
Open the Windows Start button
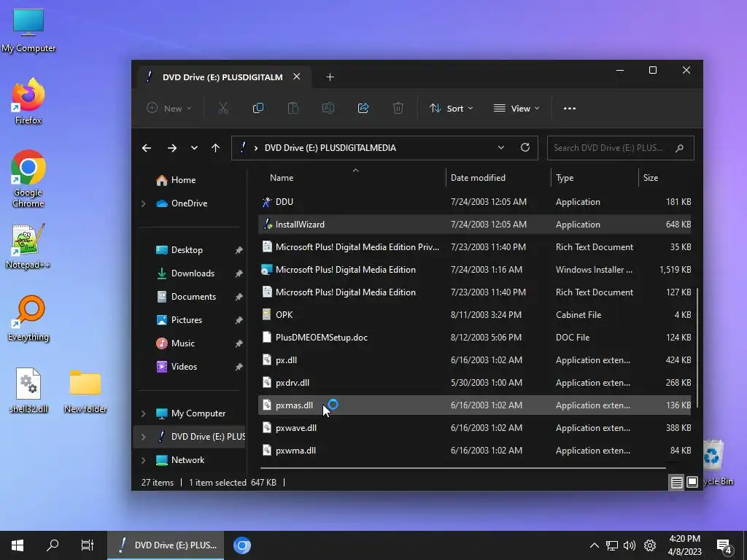point(18,545)
